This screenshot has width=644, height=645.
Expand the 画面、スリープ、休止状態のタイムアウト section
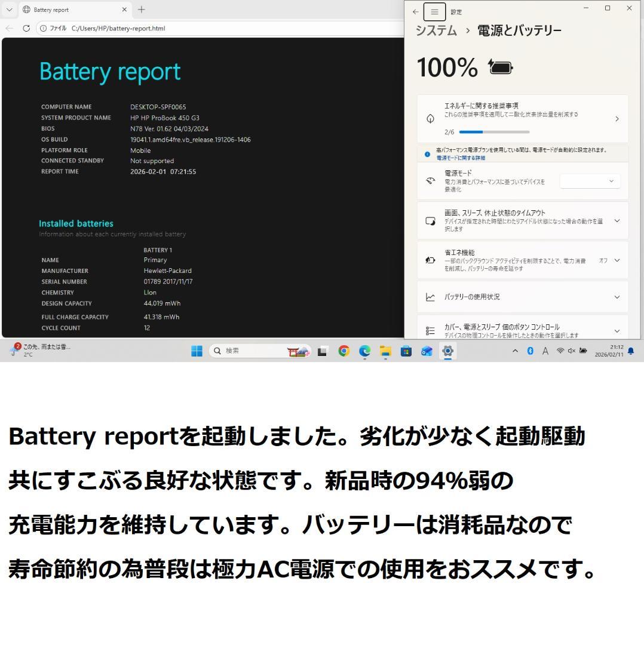617,220
